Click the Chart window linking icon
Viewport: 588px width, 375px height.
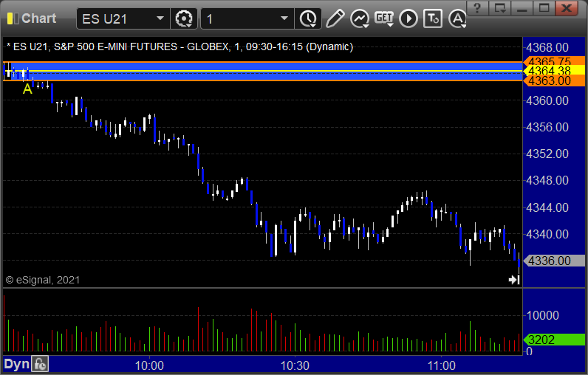pos(13,18)
